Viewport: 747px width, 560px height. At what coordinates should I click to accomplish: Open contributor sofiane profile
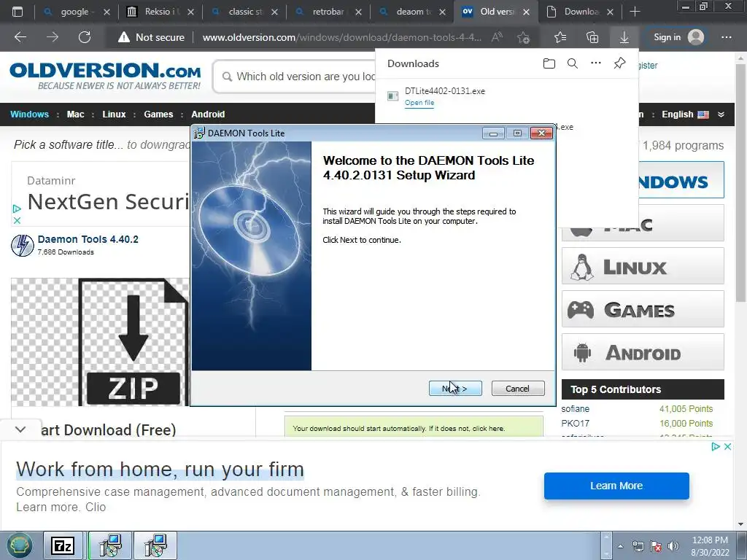[575, 408]
